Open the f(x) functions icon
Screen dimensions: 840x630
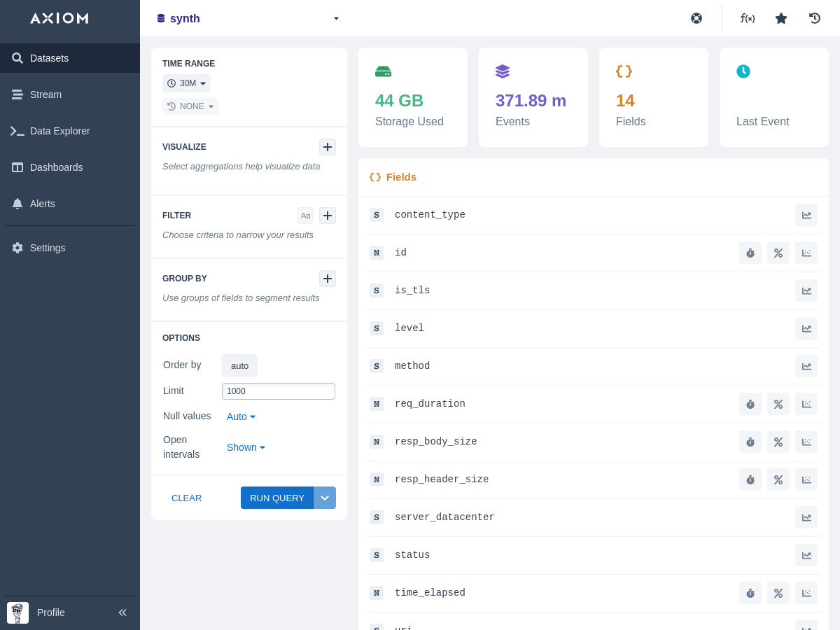tap(748, 18)
